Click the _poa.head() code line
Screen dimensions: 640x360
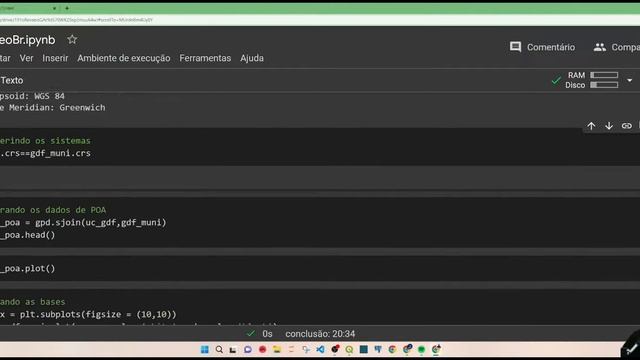(x=27, y=235)
